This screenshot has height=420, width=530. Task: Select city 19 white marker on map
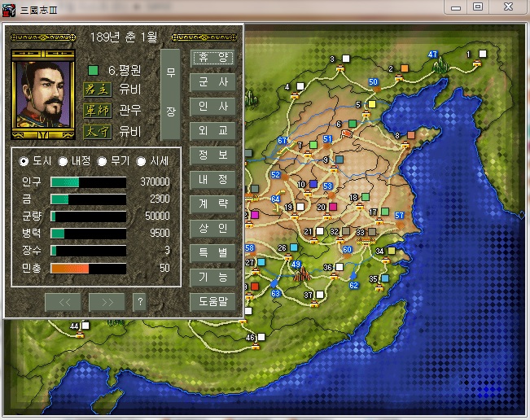coord(300,207)
